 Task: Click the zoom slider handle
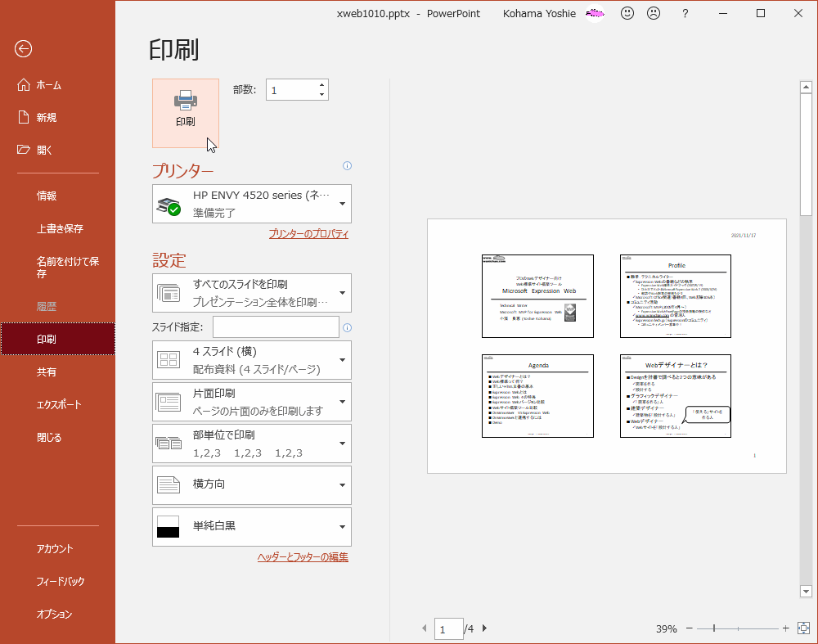[x=714, y=628]
